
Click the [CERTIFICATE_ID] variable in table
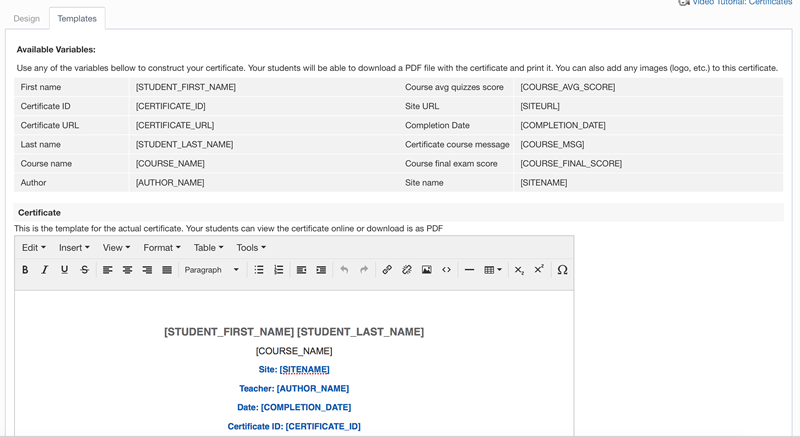pos(170,106)
